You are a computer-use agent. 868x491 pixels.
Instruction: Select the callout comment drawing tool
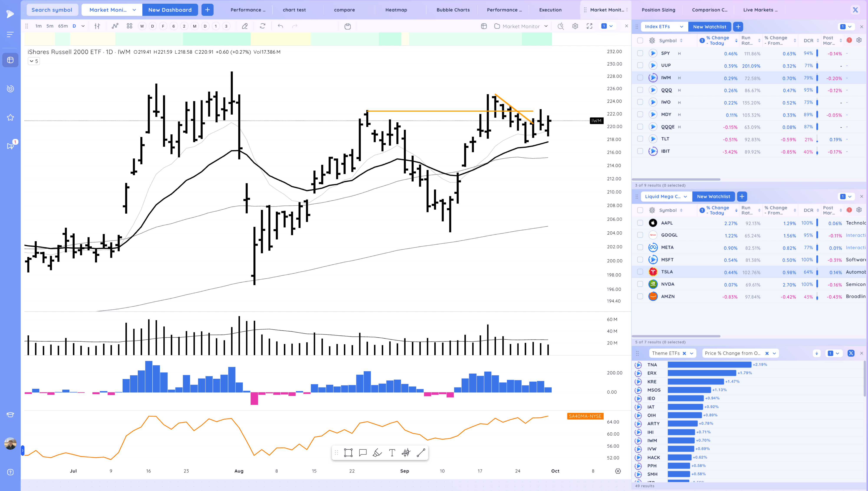tap(363, 453)
